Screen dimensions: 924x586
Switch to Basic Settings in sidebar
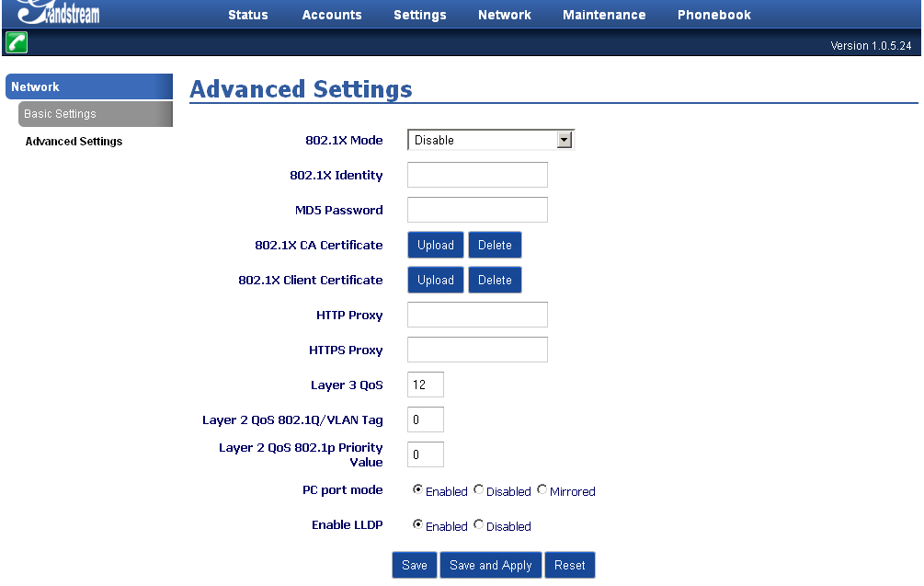61,114
